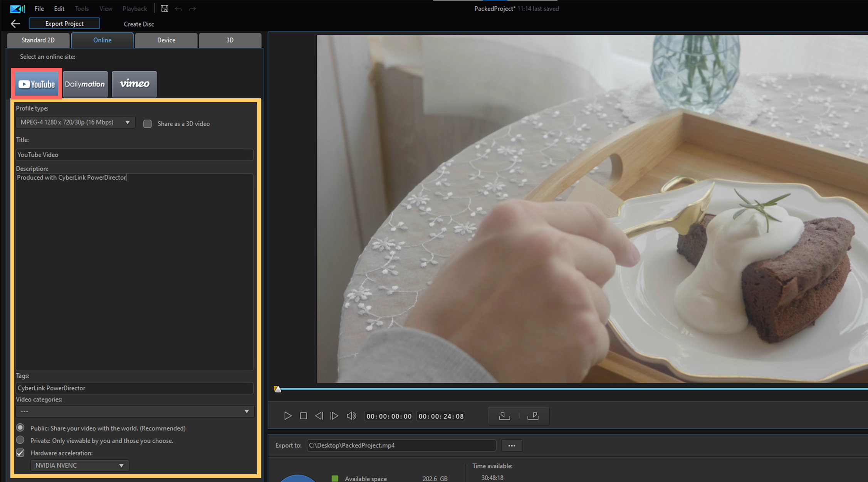The width and height of the screenshot is (868, 482).
Task: Browse export folder with the ellipsis button
Action: [512, 445]
